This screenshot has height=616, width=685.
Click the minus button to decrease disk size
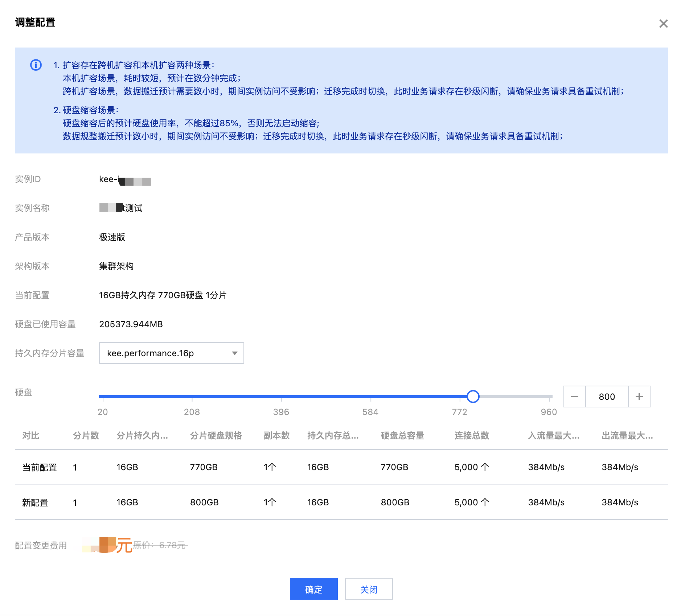(x=574, y=397)
